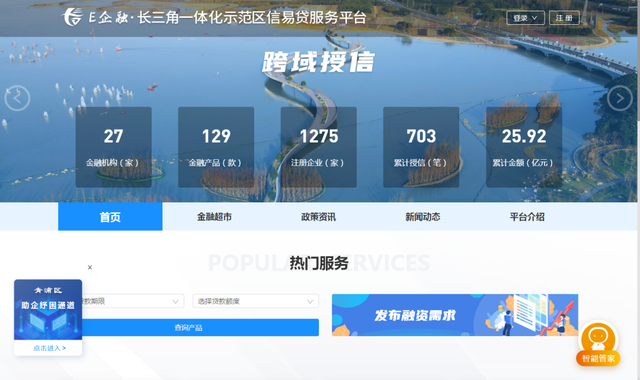Viewport: 640px width, 380px height.
Task: Open the 金融超市 tab
Action: [x=214, y=217]
